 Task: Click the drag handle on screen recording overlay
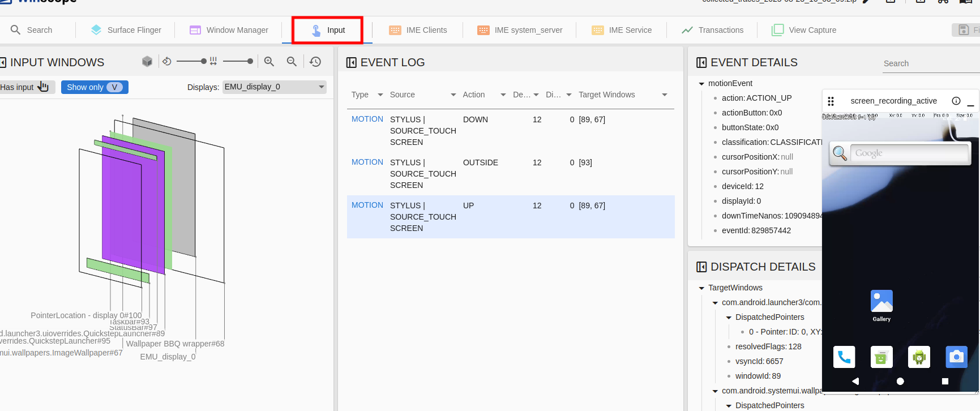[831, 101]
